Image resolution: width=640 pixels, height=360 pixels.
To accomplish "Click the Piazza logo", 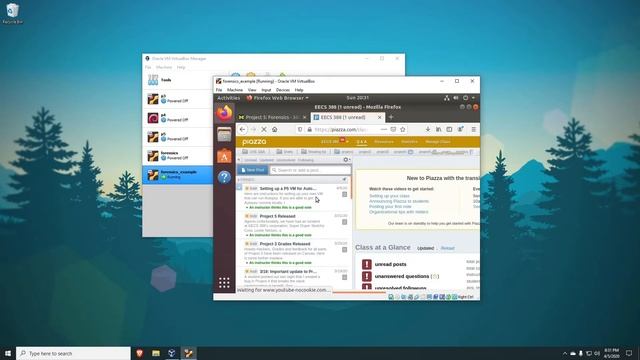I will (254, 142).
